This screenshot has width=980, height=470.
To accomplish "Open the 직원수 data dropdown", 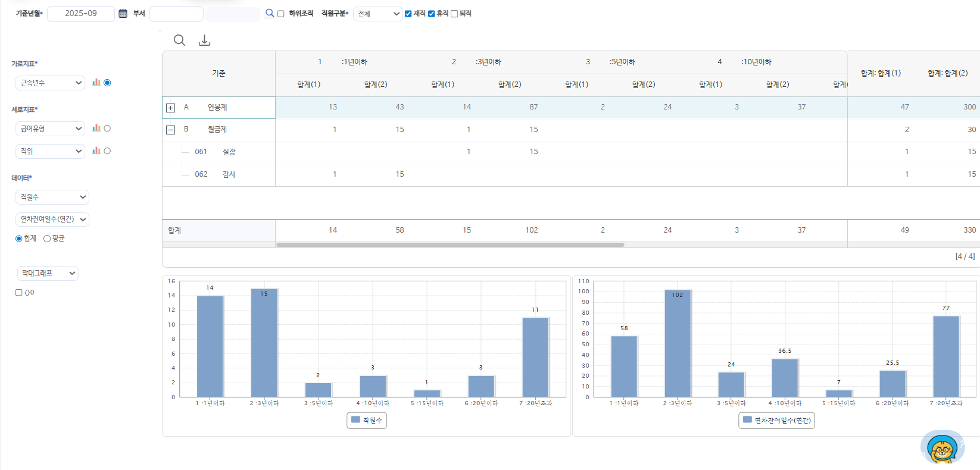I will coord(52,197).
